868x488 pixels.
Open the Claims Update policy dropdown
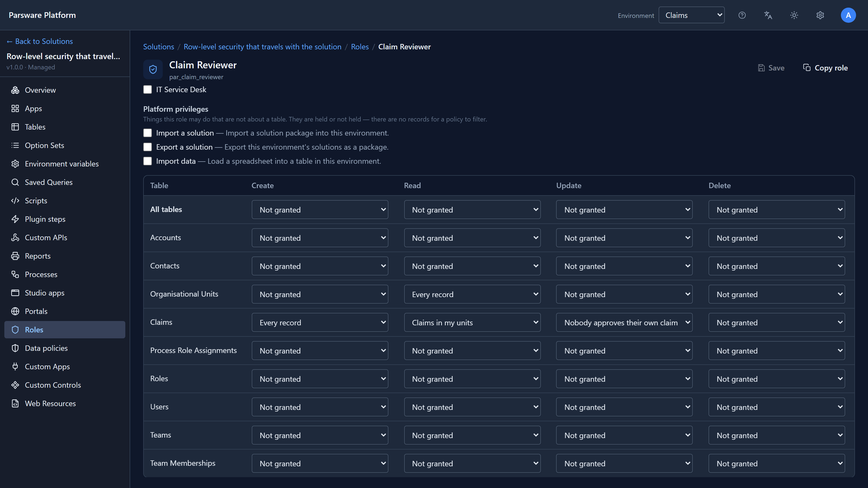point(624,323)
